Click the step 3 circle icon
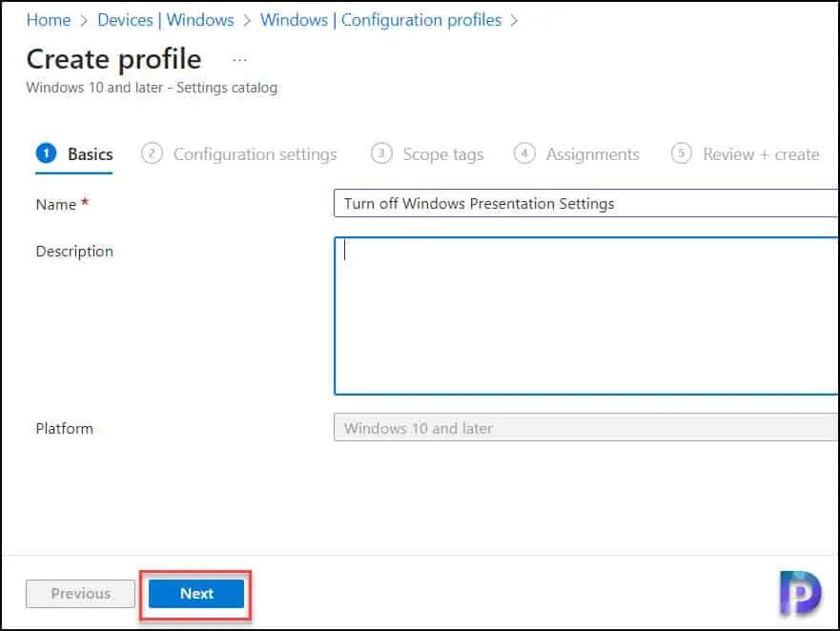 [381, 153]
